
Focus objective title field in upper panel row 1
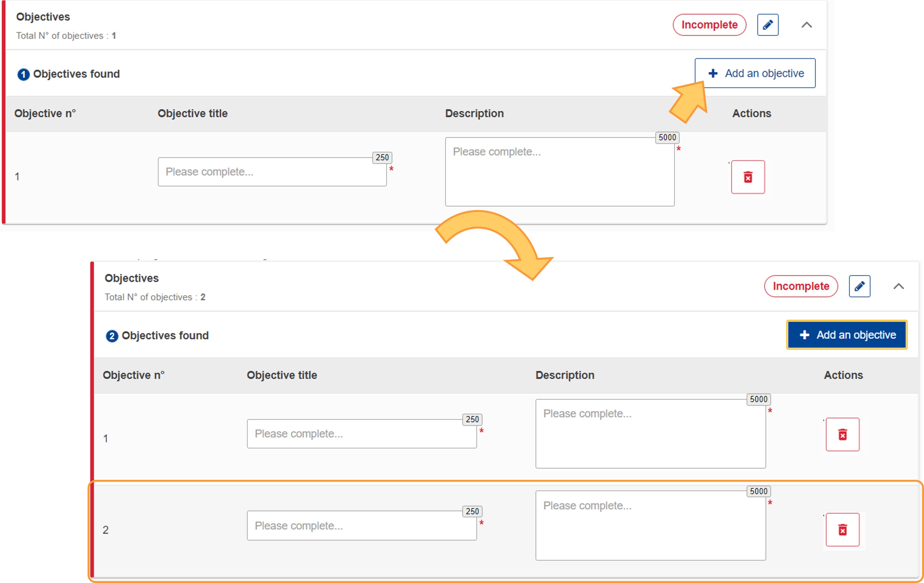tap(272, 171)
